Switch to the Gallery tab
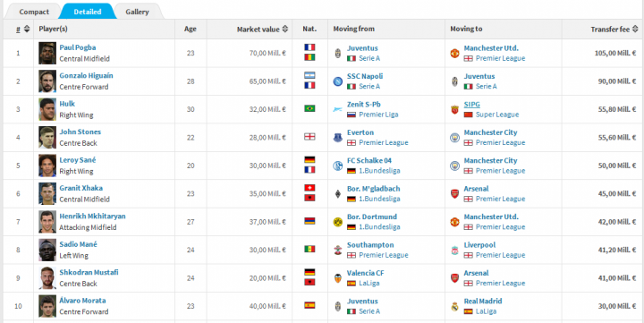The width and height of the screenshot is (644, 323). pos(137,12)
